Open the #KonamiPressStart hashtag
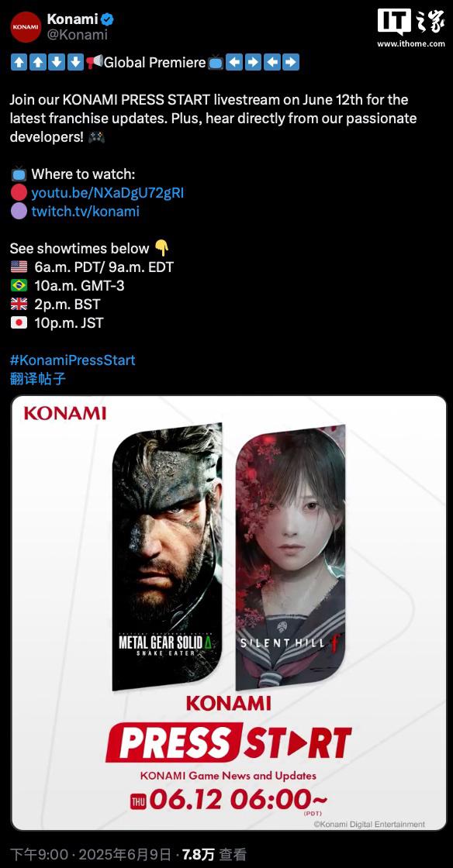 tap(73, 360)
